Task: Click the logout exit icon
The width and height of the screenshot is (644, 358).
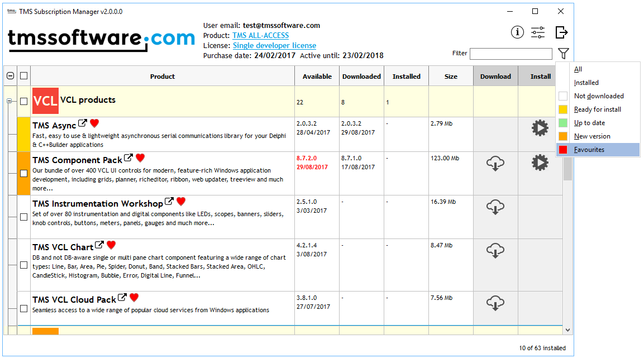Action: coord(561,32)
